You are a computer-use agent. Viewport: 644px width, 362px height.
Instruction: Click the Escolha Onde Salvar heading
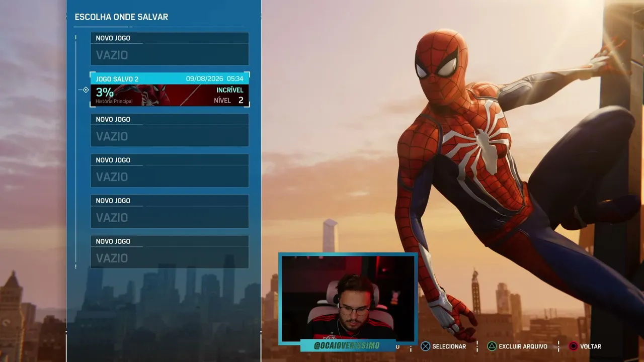[121, 17]
